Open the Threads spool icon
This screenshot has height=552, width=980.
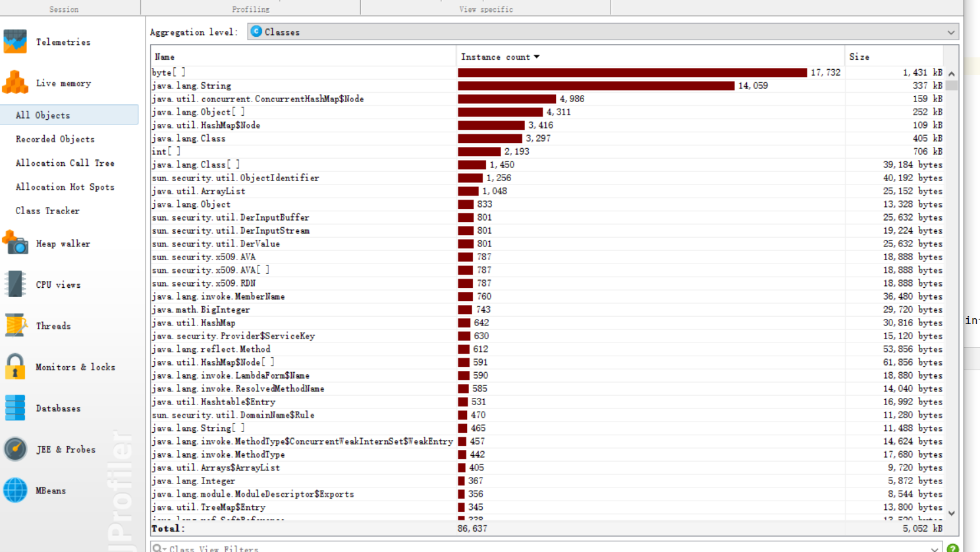15,325
